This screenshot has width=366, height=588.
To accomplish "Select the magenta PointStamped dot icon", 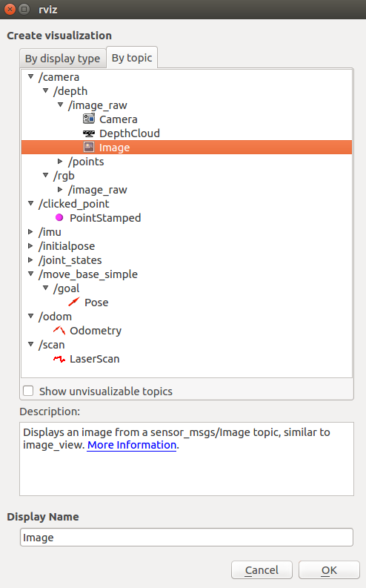I will pos(59,218).
